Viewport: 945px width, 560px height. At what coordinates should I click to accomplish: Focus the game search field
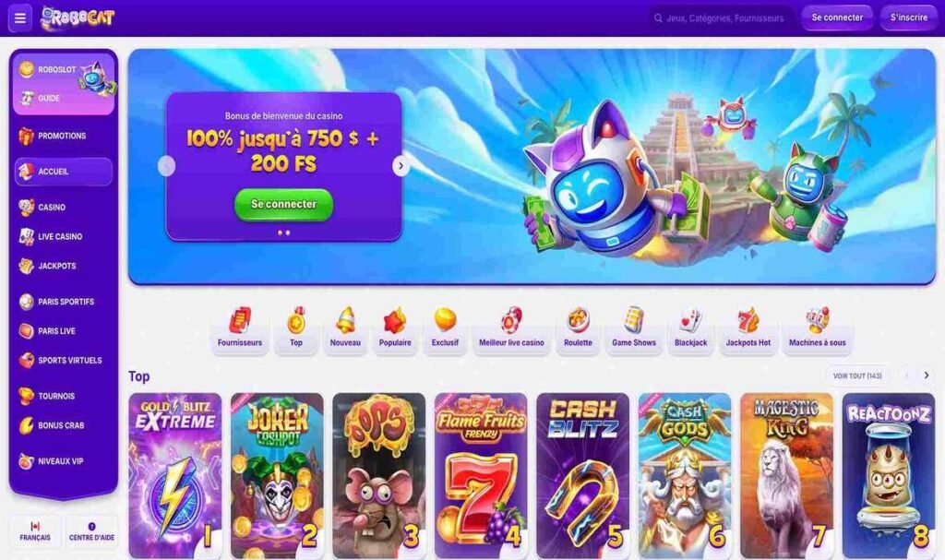tap(721, 18)
